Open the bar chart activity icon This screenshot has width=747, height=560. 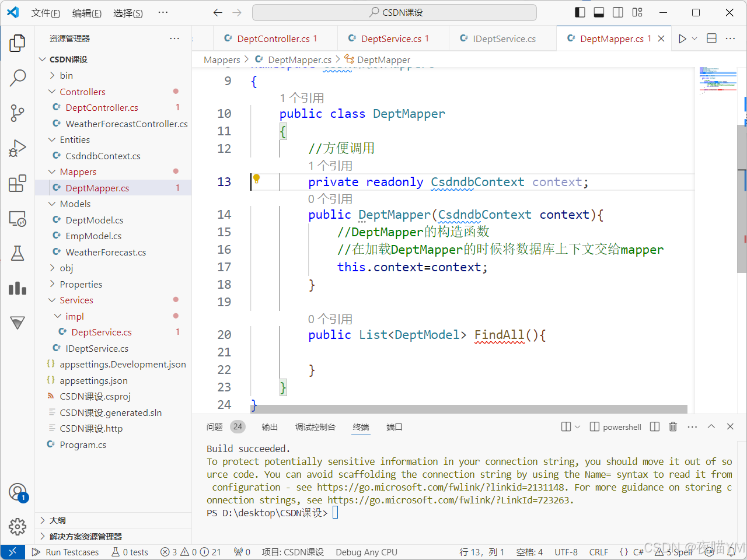point(18,288)
